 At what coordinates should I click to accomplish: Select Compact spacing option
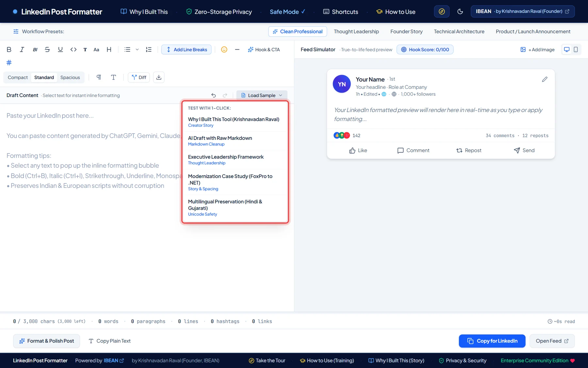tap(18, 77)
